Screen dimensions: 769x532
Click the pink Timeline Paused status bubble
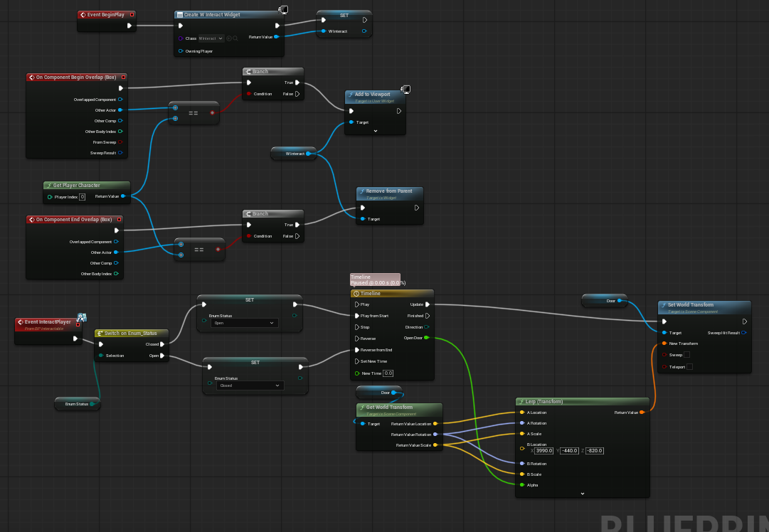376,280
